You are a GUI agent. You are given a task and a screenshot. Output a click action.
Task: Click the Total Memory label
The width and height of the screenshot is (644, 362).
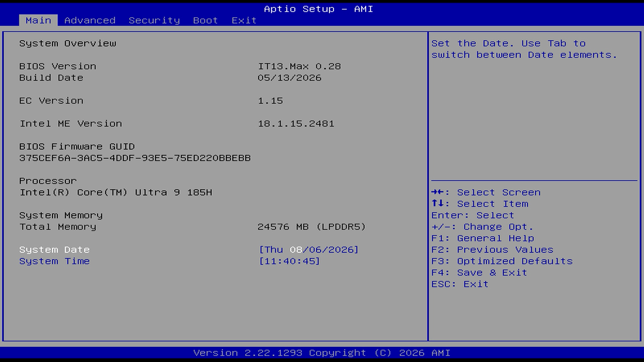pos(58,227)
